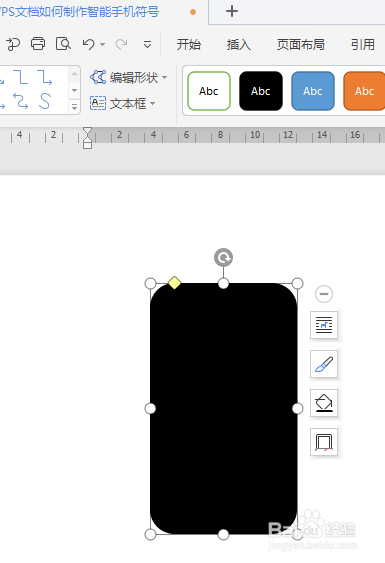Click the left-middle resize handle of shape
The image size is (385, 563).
(150, 408)
